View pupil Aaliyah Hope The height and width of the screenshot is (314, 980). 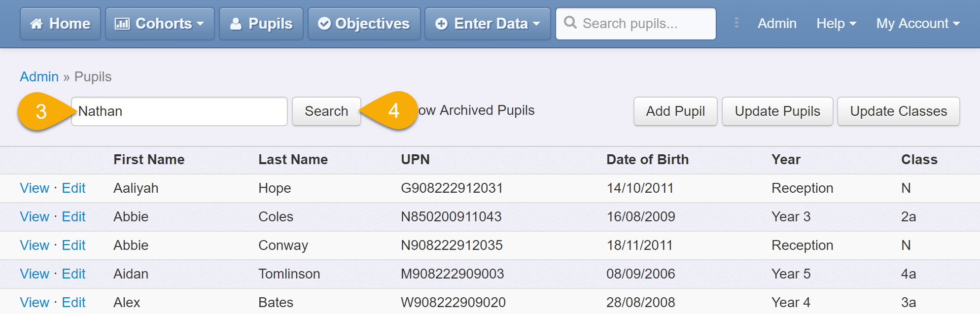[x=35, y=188]
